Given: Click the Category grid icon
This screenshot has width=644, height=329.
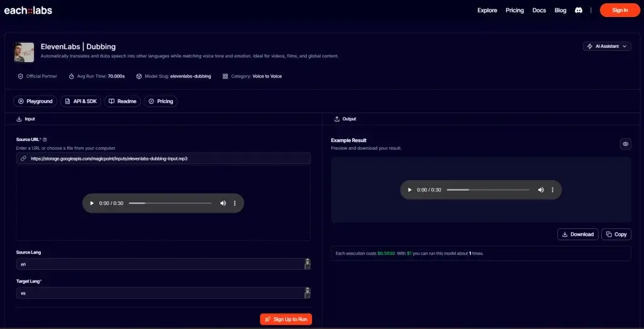Looking at the screenshot, I should pyautogui.click(x=225, y=76).
